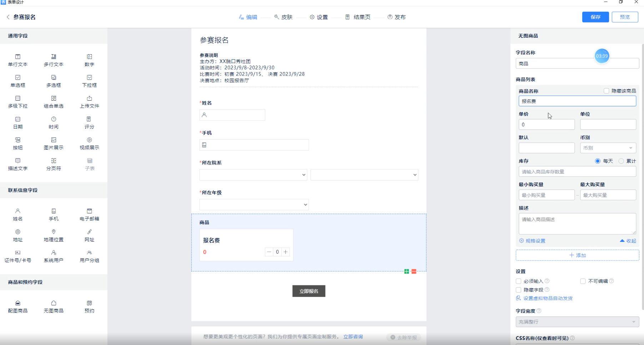Enable the required input checkbox (必须输入)
The height and width of the screenshot is (345, 644).
click(518, 281)
